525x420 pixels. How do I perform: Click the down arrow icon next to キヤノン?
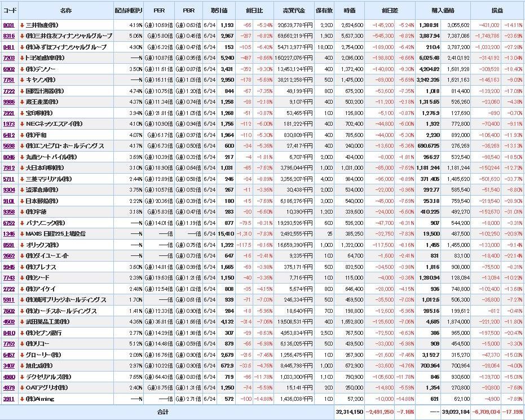coord(21,79)
